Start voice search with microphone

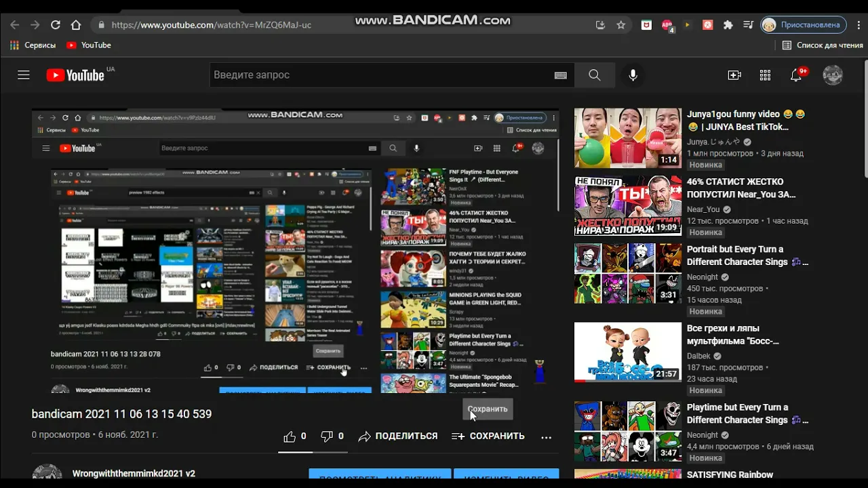[x=633, y=75]
